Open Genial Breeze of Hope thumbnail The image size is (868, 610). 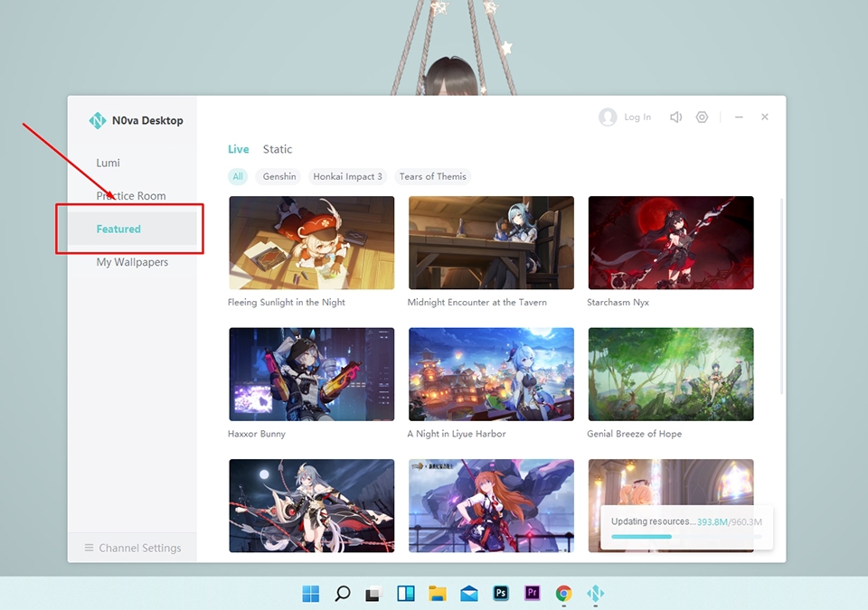tap(671, 374)
